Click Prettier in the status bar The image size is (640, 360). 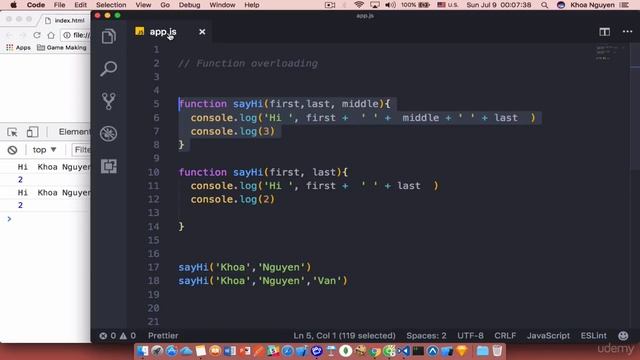163,336
